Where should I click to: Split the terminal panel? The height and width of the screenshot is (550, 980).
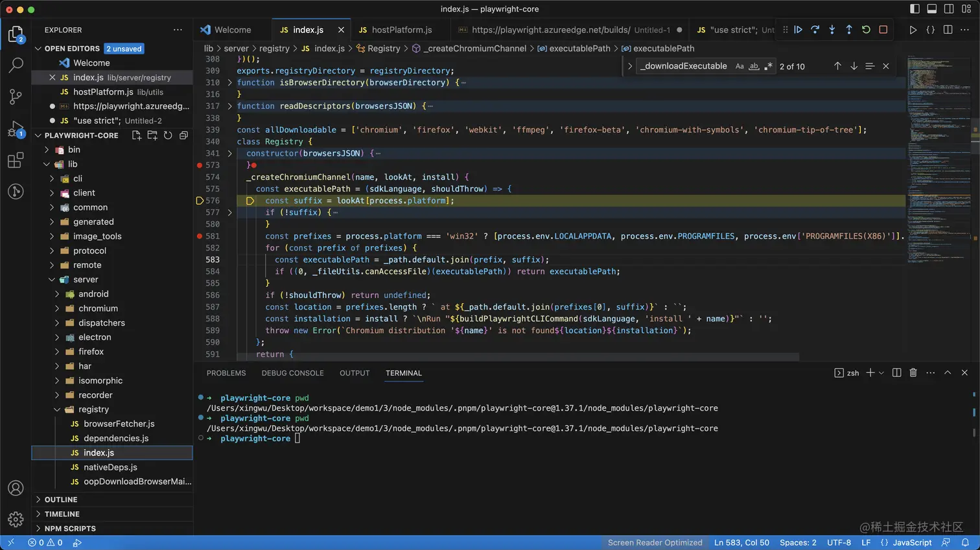(x=897, y=372)
